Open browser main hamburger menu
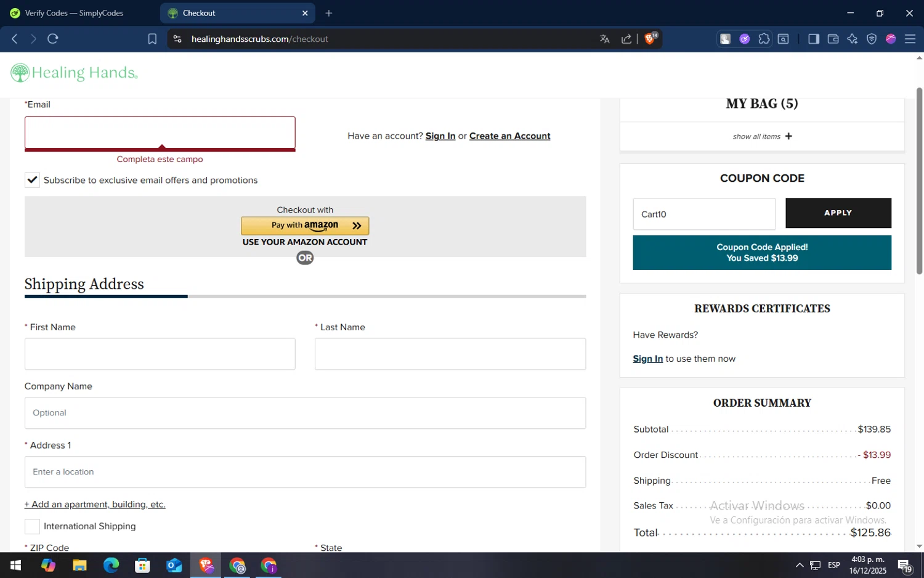The width and height of the screenshot is (924, 578). pyautogui.click(x=910, y=39)
